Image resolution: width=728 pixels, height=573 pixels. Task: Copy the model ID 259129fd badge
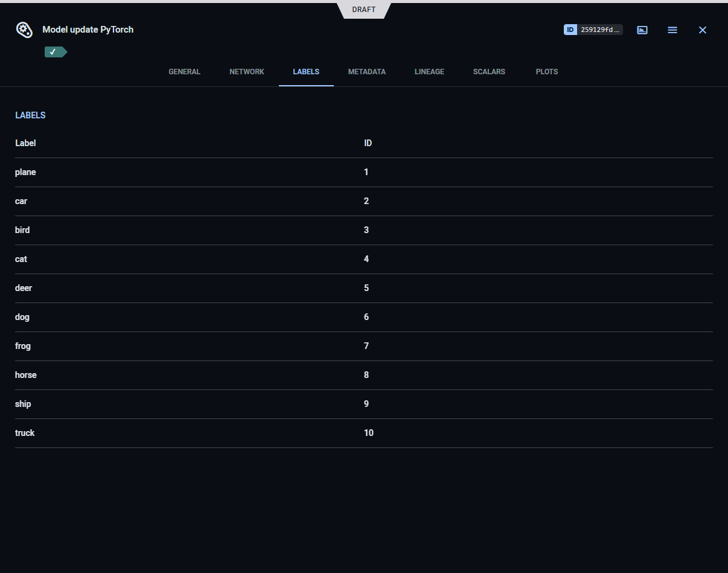point(593,30)
